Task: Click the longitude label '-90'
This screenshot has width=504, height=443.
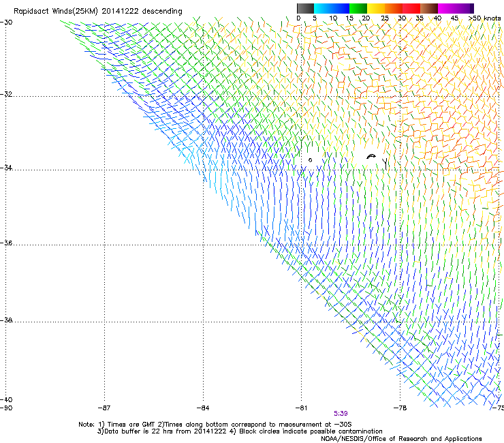Action: coord(6,408)
